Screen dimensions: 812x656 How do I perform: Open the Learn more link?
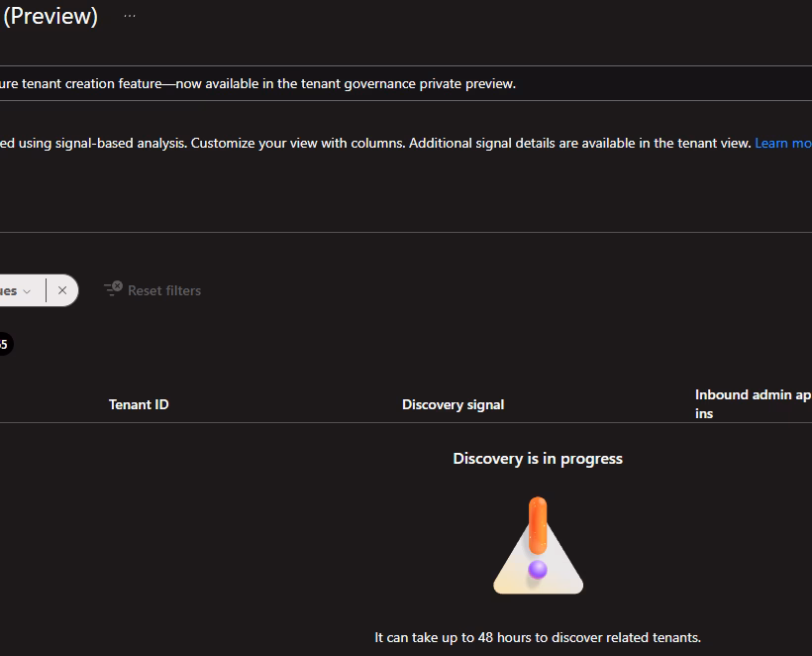click(783, 143)
